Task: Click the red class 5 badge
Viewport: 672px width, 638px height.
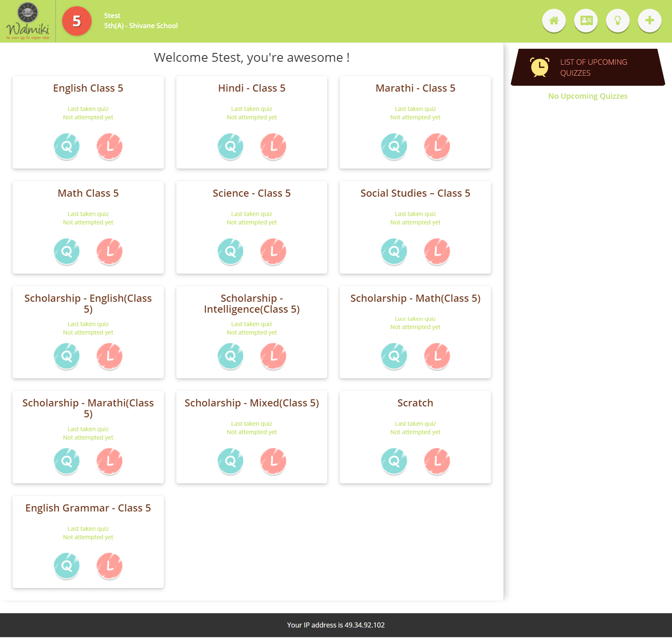Action: (x=77, y=21)
